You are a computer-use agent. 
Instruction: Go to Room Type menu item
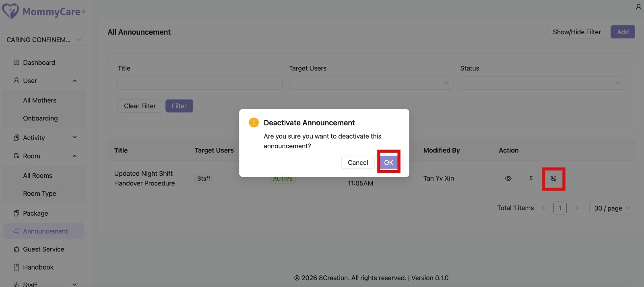click(x=39, y=193)
